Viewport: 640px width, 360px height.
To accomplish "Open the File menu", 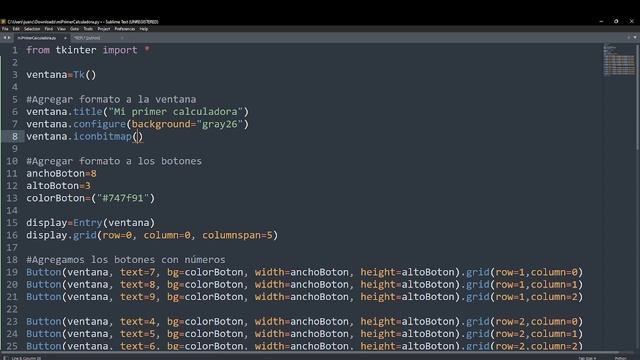I will click(x=5, y=29).
